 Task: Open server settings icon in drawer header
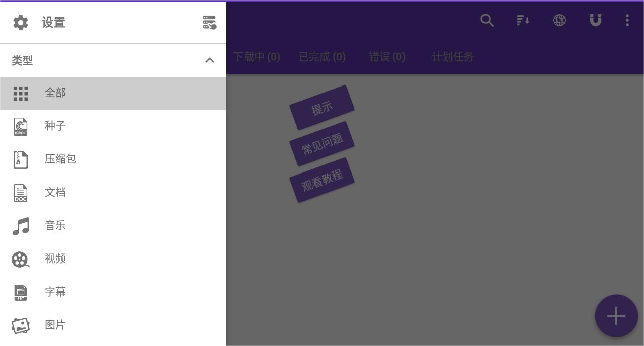point(209,22)
